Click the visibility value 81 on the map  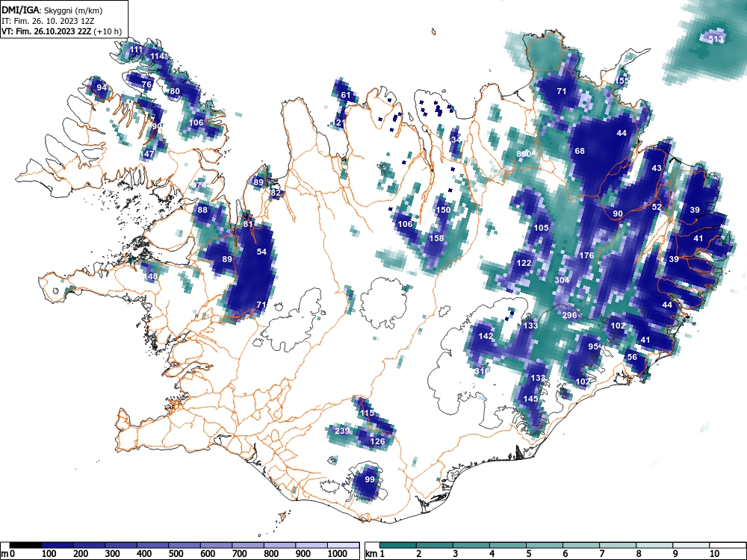point(248,224)
